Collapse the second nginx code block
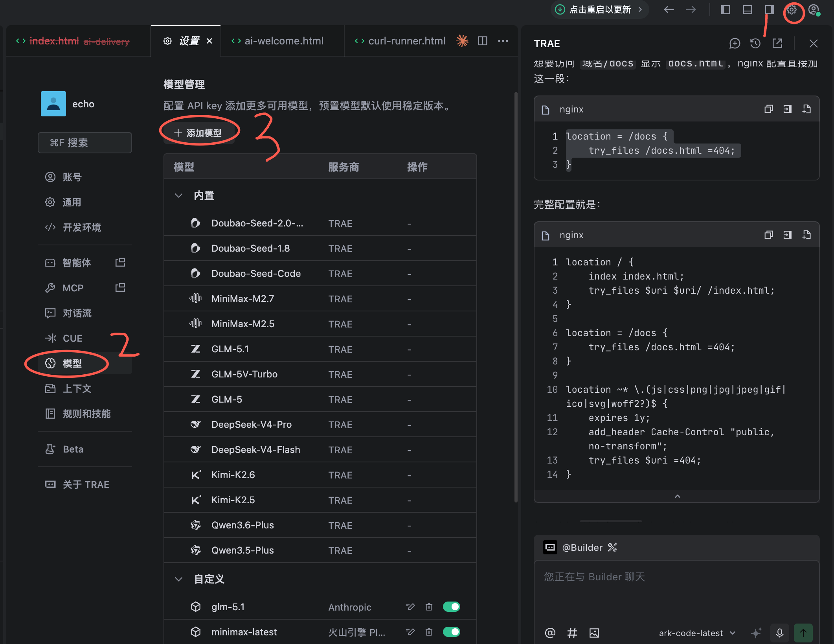Viewport: 834px width, 644px height. pyautogui.click(x=677, y=496)
